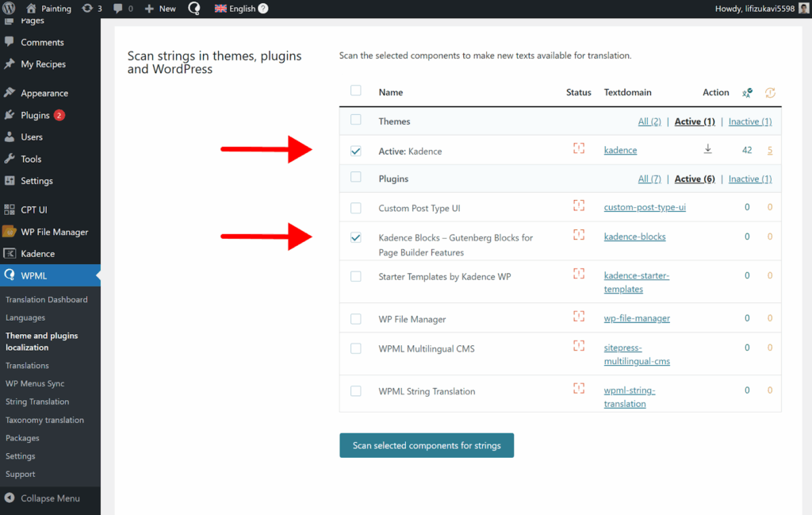Click the English flag language icon

(x=220, y=9)
